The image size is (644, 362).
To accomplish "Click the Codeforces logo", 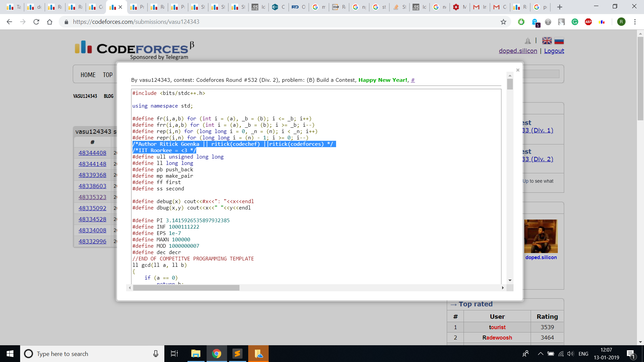I will [x=135, y=50].
